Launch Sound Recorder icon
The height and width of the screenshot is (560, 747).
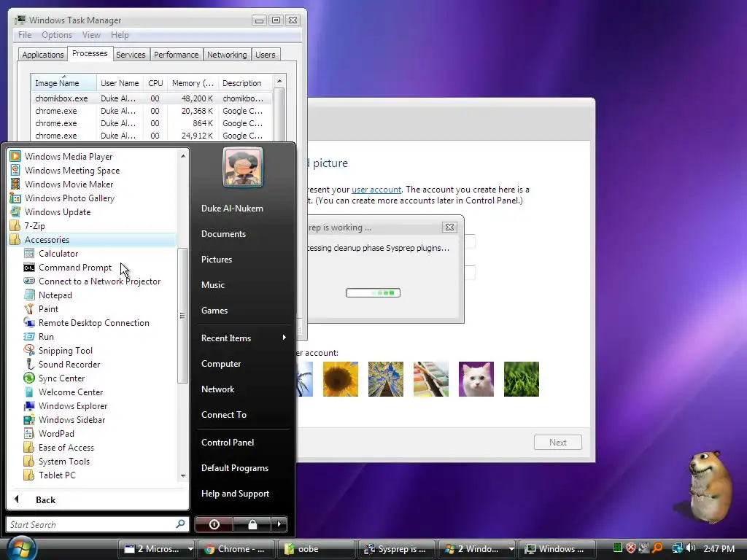pos(29,364)
